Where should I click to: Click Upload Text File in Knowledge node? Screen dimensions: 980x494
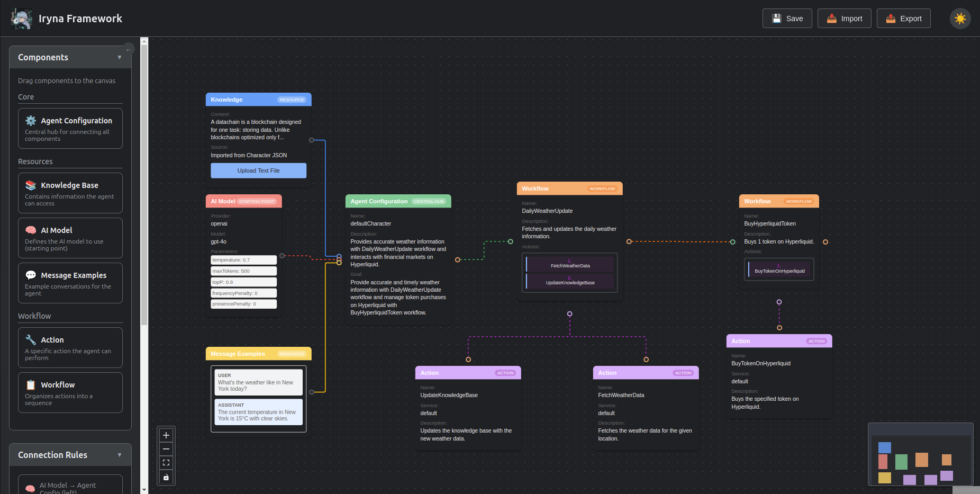(258, 170)
